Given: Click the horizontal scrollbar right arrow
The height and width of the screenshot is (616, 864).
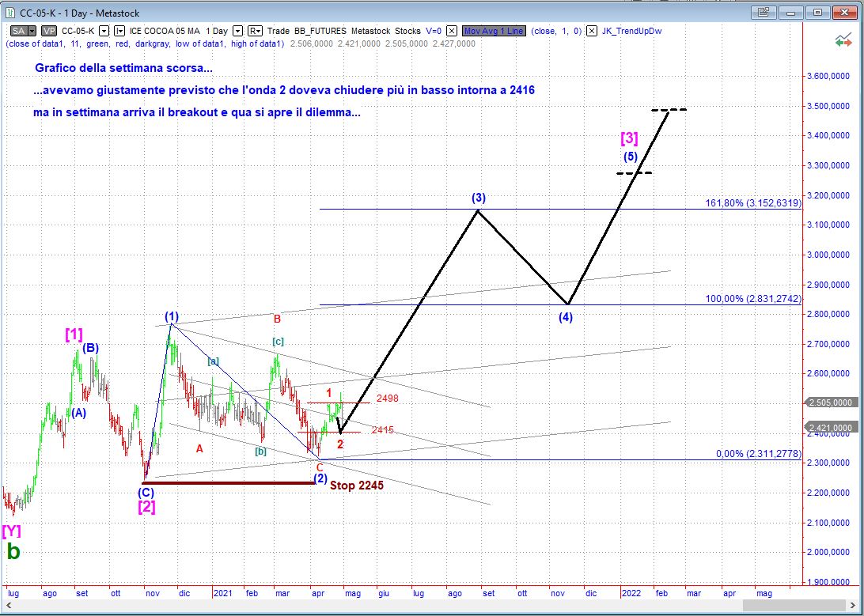Looking at the screenshot, I should click(x=854, y=604).
